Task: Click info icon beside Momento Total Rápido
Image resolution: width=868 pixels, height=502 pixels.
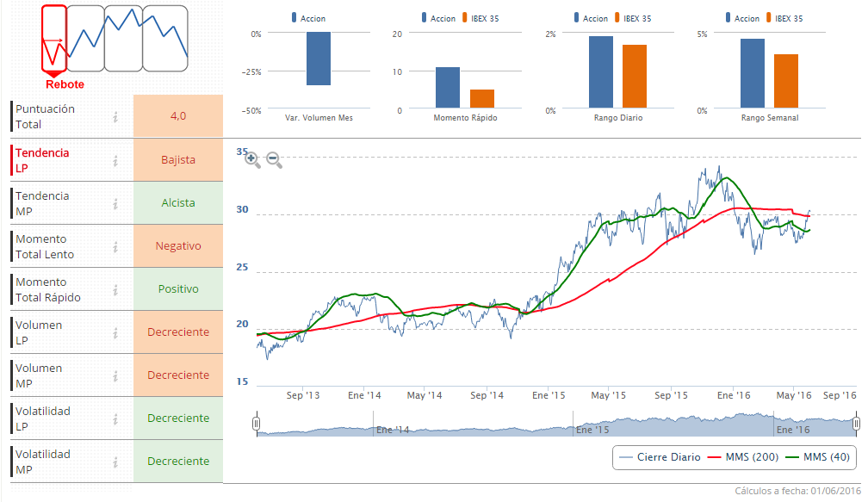Action: [115, 289]
